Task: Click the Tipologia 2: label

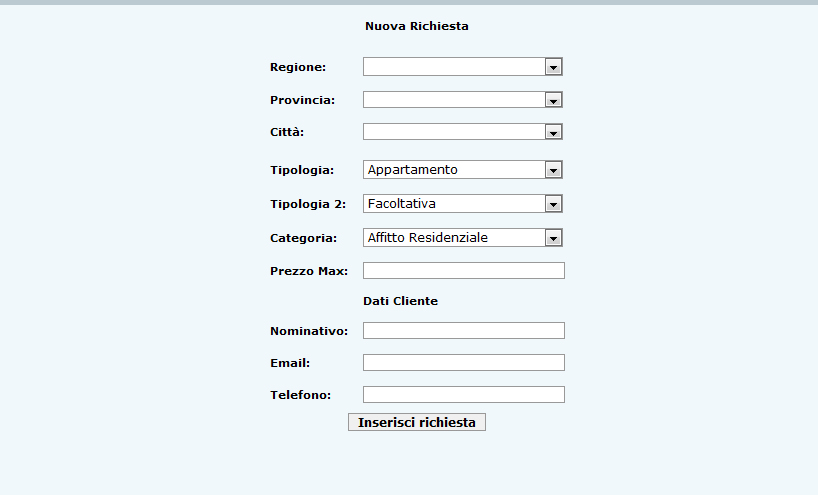Action: point(308,204)
